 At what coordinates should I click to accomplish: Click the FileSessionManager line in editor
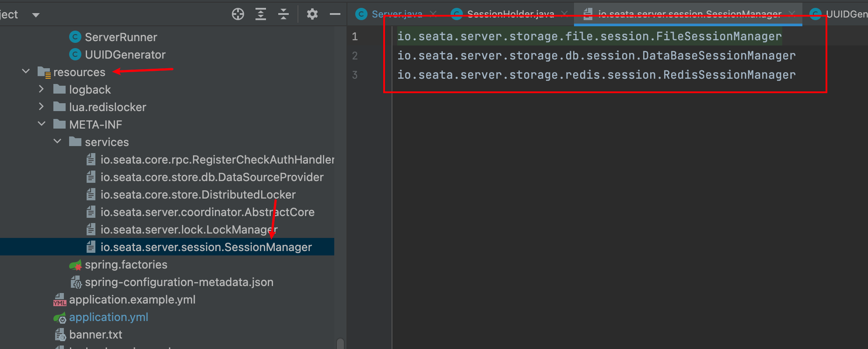pyautogui.click(x=589, y=36)
